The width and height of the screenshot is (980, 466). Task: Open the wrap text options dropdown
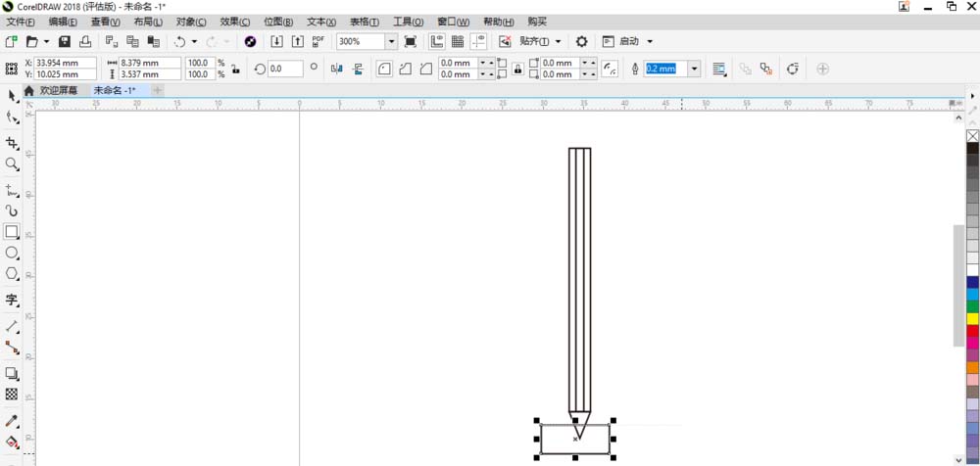(x=719, y=69)
